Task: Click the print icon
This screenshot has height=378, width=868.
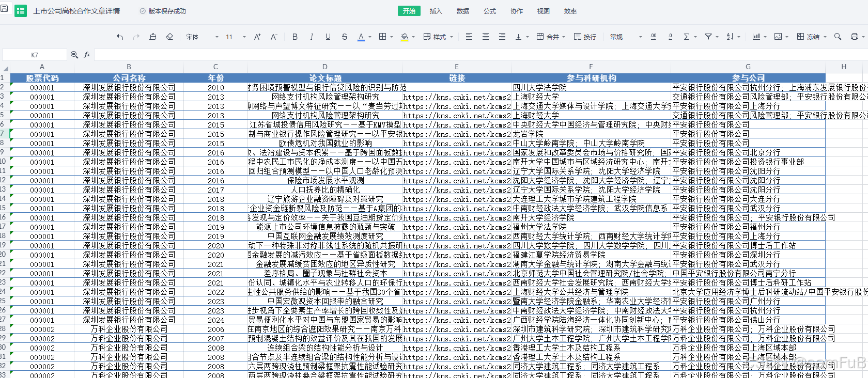Action: pyautogui.click(x=855, y=37)
